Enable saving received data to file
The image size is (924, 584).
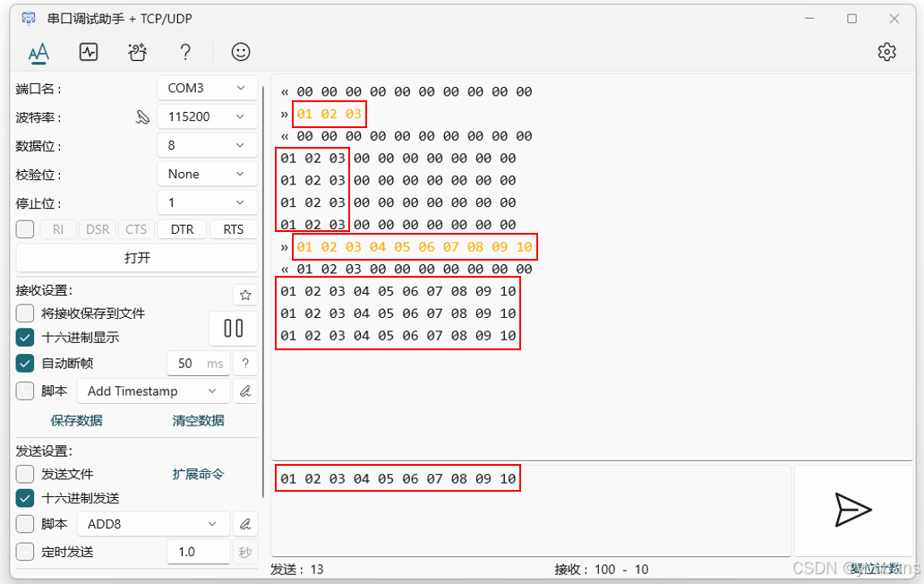click(24, 313)
